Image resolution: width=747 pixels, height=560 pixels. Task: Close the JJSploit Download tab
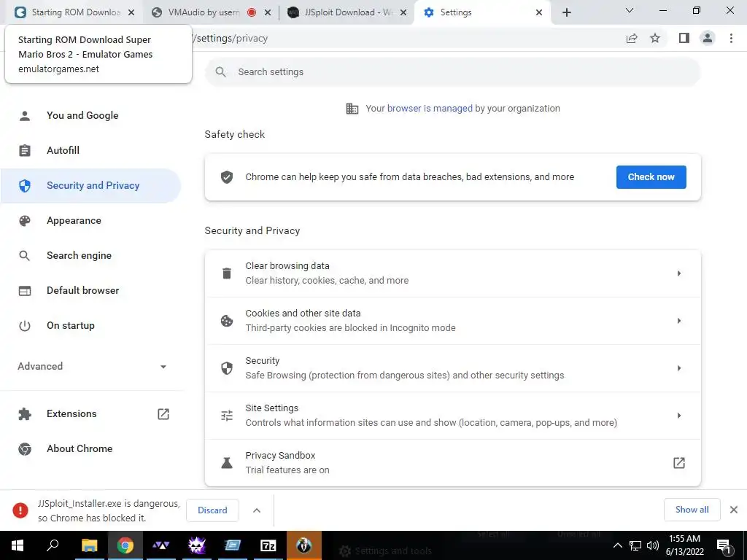(x=403, y=13)
